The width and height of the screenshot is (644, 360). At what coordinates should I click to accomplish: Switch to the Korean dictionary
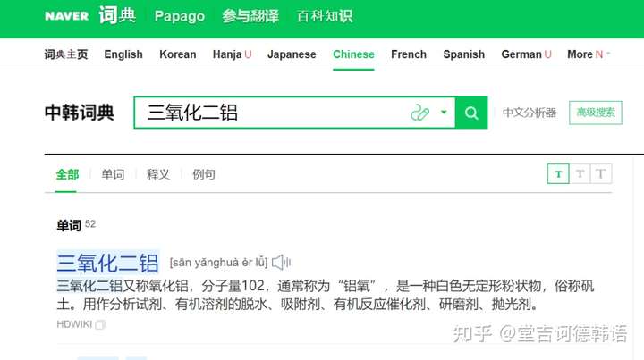tap(177, 54)
